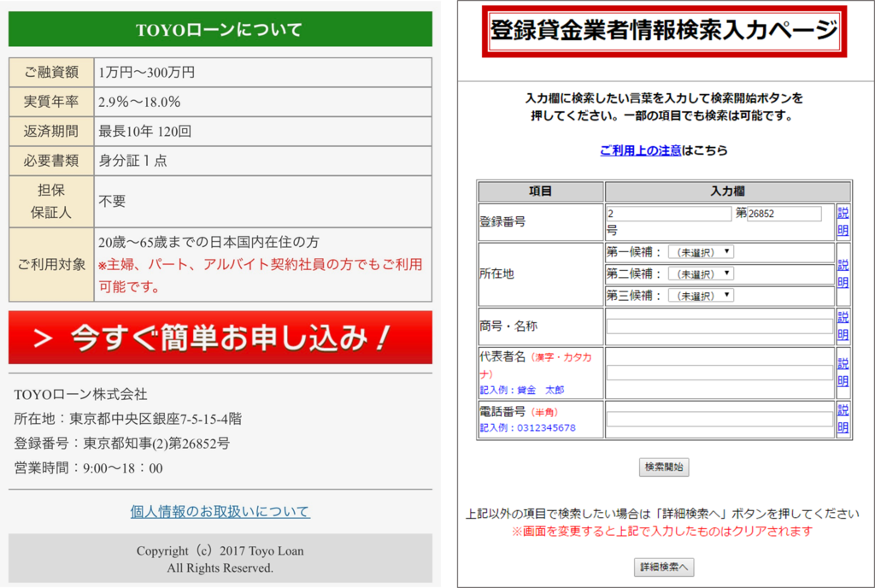Image resolution: width=875 pixels, height=588 pixels.
Task: Select 項目 column header
Action: [x=541, y=191]
